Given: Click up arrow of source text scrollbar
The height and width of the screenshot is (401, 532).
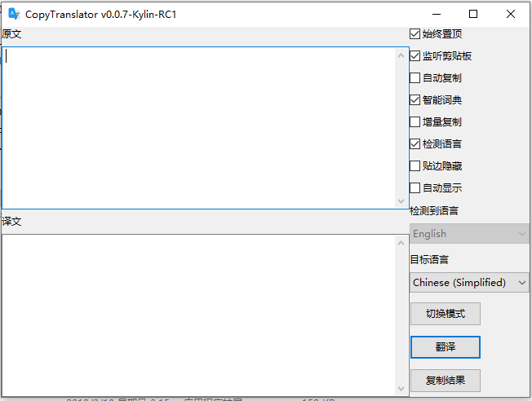Looking at the screenshot, I should pyautogui.click(x=401, y=55).
